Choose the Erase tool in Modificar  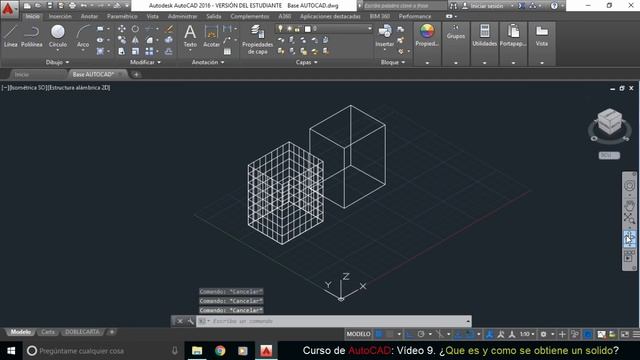pos(169,29)
